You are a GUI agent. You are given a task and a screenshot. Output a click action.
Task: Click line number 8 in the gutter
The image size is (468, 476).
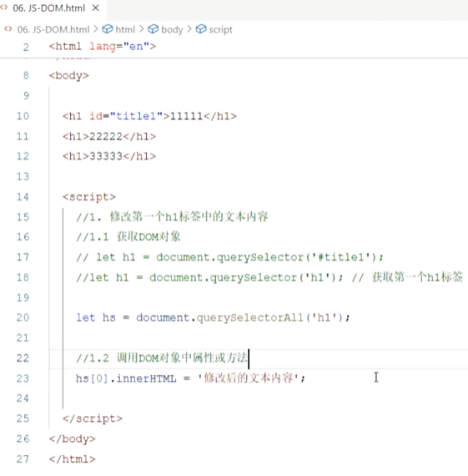pos(26,76)
